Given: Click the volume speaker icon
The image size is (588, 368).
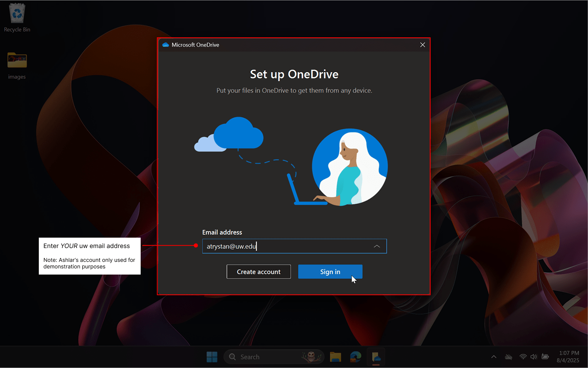Looking at the screenshot, I should coord(534,357).
